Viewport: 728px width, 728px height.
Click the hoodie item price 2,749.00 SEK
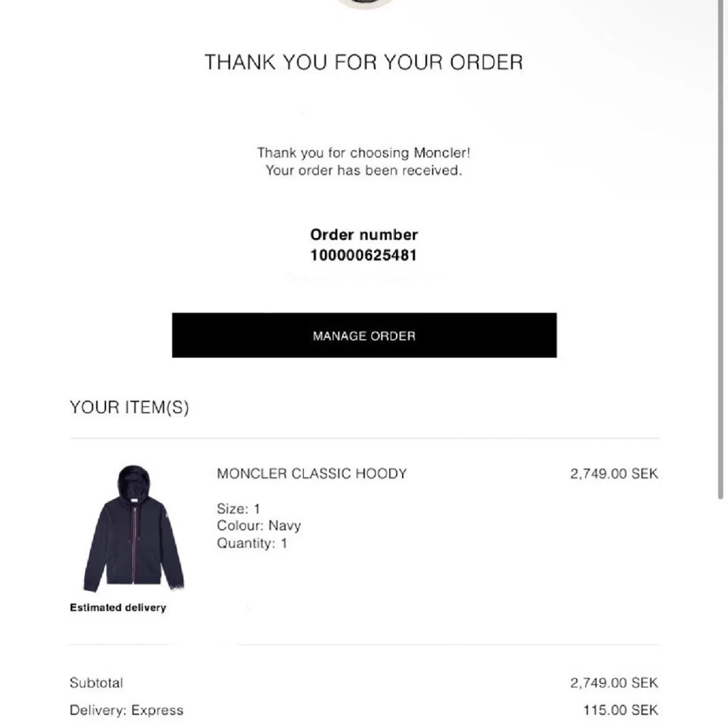point(614,474)
